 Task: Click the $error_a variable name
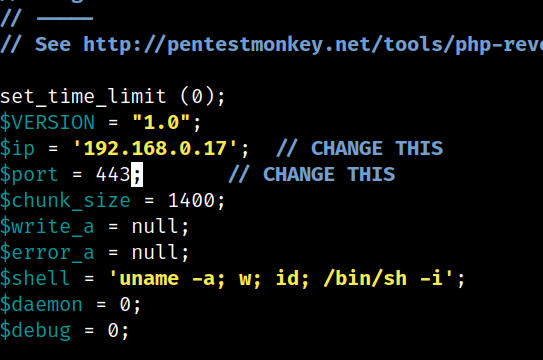47,253
